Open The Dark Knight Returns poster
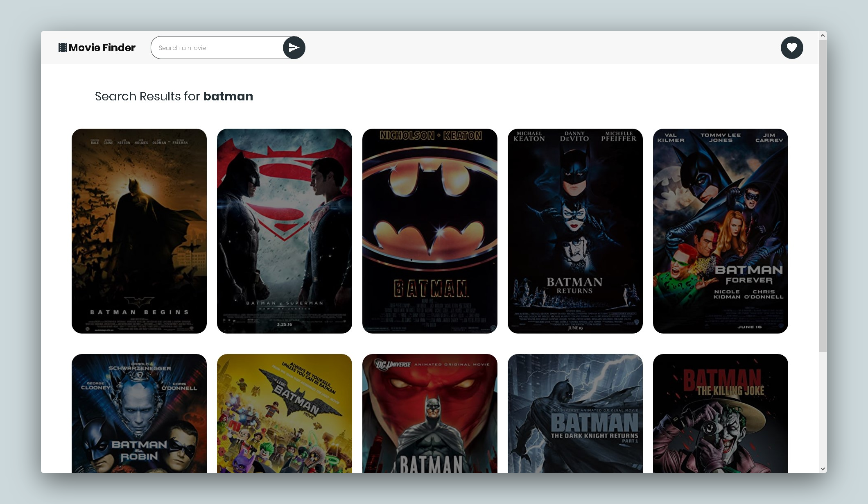Screen dimensions: 868x504 click(x=575, y=414)
